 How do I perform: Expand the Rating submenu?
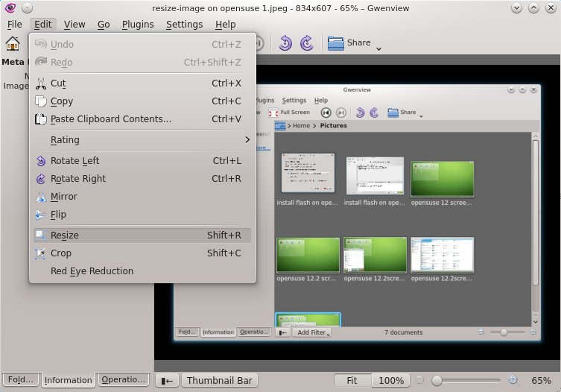[142, 140]
